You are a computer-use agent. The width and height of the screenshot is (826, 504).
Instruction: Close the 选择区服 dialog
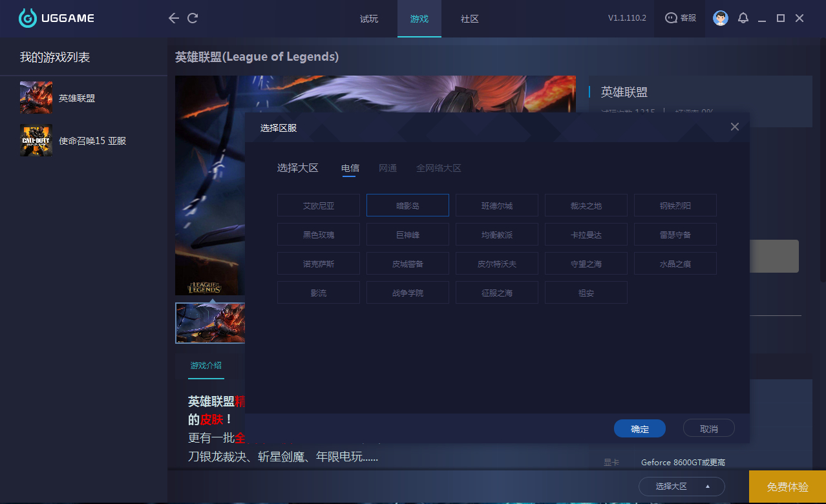[x=734, y=127]
